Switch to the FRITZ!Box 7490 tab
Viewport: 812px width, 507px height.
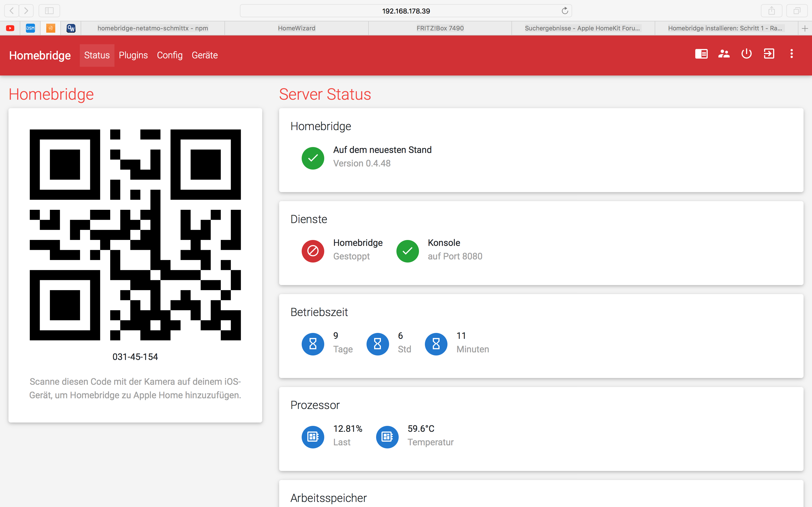[x=440, y=28]
